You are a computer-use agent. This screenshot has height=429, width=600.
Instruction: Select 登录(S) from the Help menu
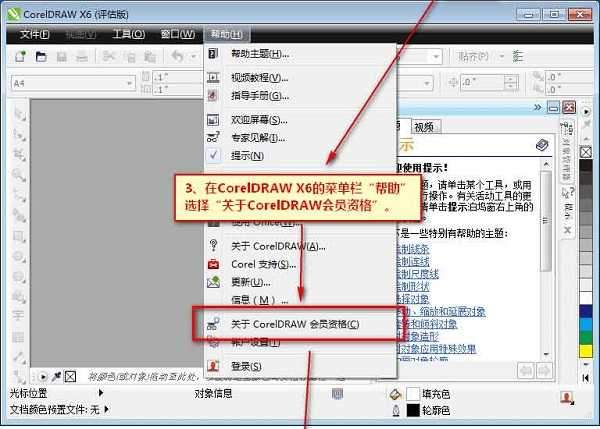[246, 366]
